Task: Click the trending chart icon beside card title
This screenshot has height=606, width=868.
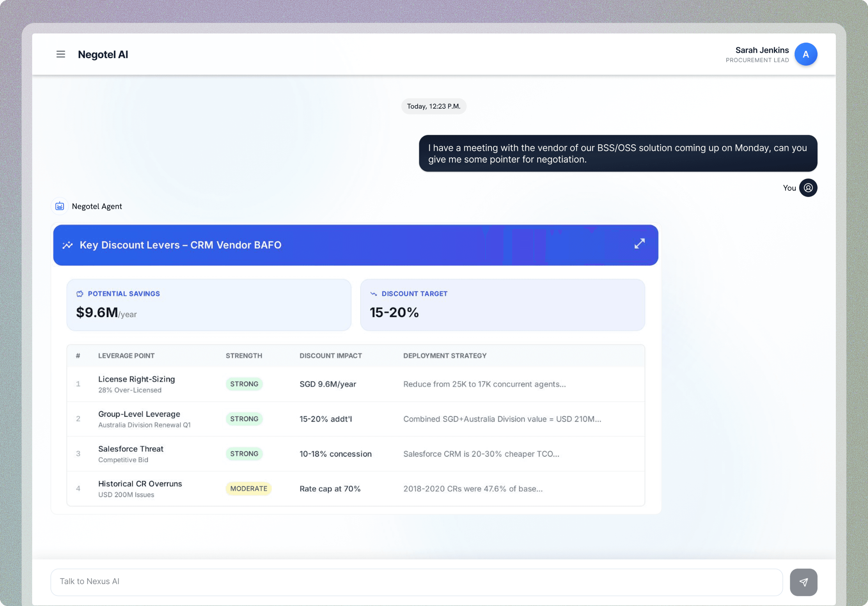Action: [x=68, y=245]
